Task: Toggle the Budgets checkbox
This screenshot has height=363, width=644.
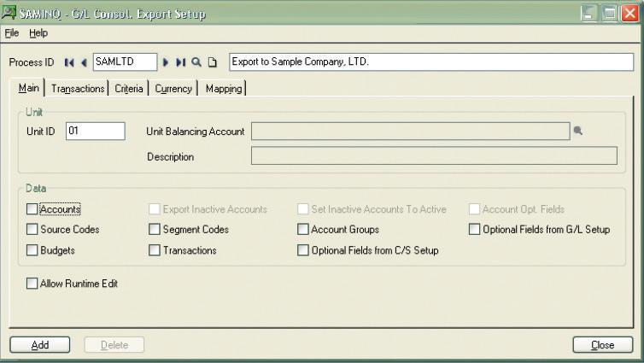Action: click(x=32, y=250)
